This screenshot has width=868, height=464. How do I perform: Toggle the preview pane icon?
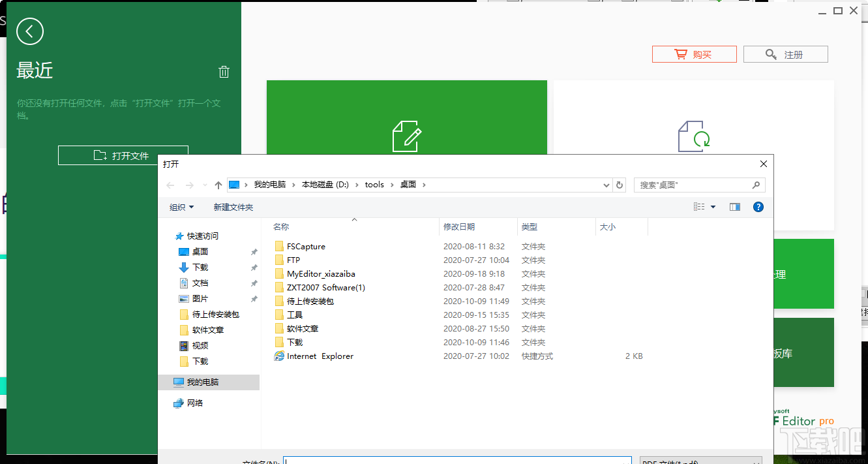[735, 207]
